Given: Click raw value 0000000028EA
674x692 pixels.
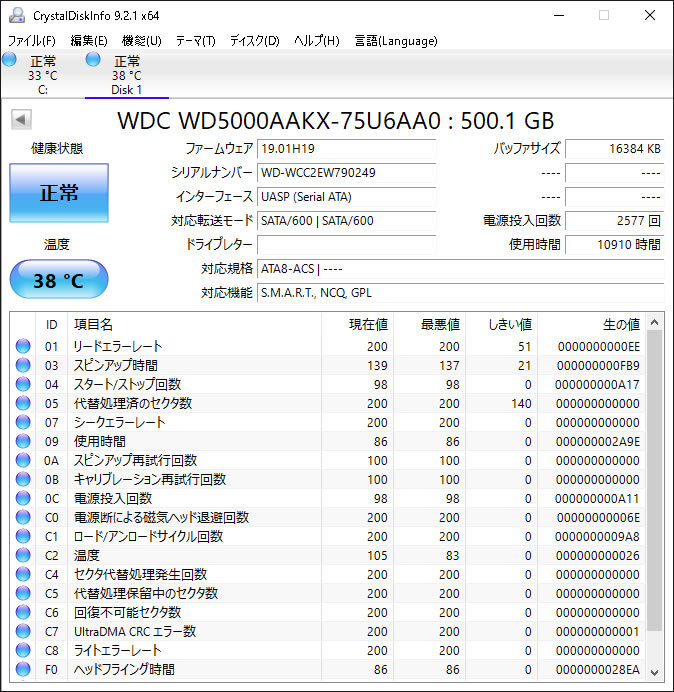Looking at the screenshot, I should (x=598, y=669).
